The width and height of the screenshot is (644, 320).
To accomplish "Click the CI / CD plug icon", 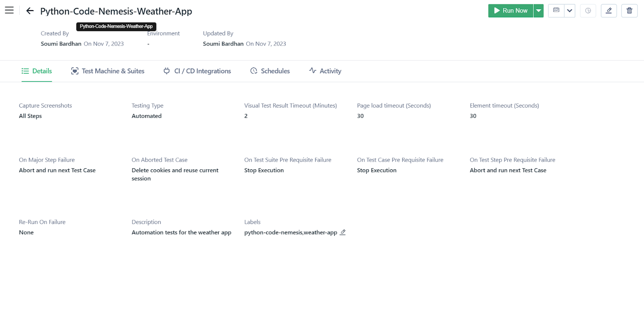I will click(x=167, y=71).
